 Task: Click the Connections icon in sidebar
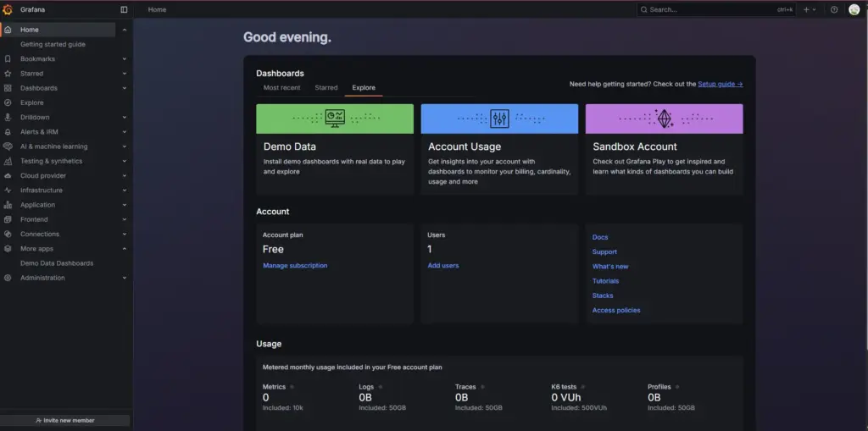click(8, 234)
